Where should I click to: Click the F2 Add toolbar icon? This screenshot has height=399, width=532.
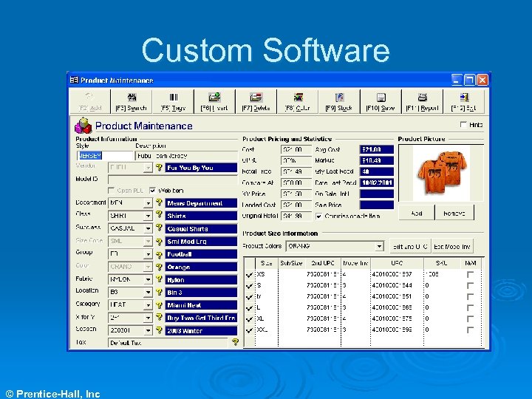coord(89,97)
